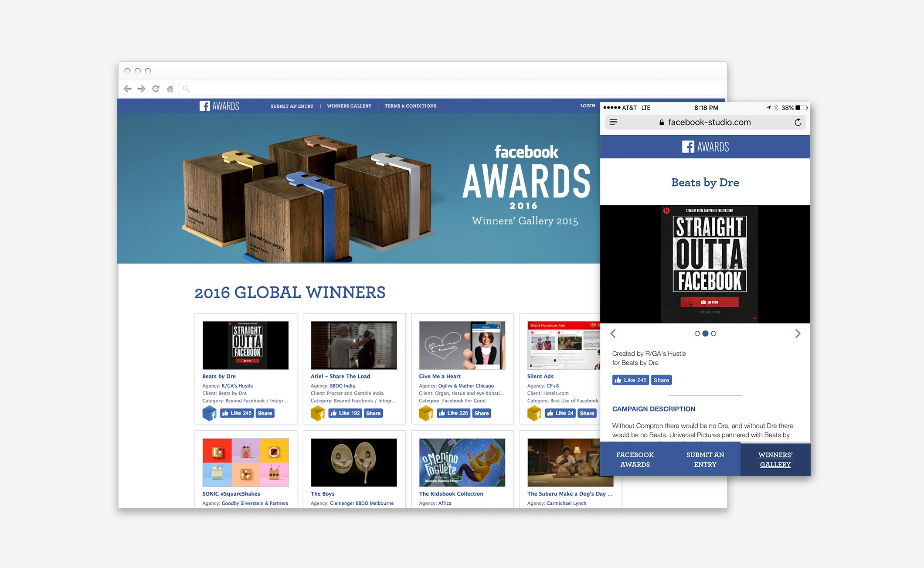Click Like 226 on Give Me a Heart card
924x568 pixels.
pos(453,413)
